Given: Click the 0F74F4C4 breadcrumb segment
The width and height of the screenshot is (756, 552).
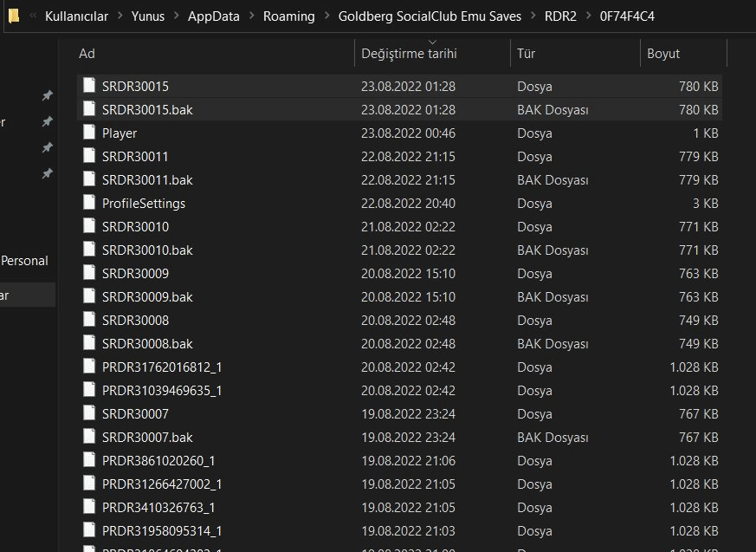Looking at the screenshot, I should pos(627,16).
